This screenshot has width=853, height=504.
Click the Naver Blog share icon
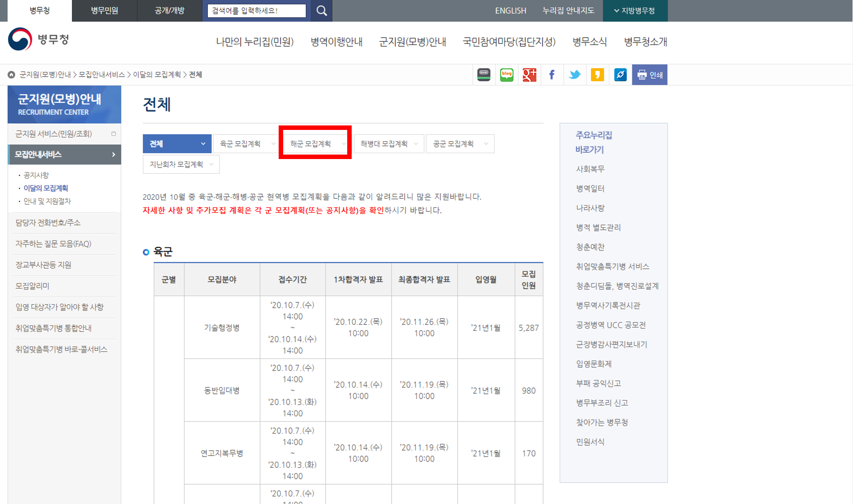[x=506, y=74]
